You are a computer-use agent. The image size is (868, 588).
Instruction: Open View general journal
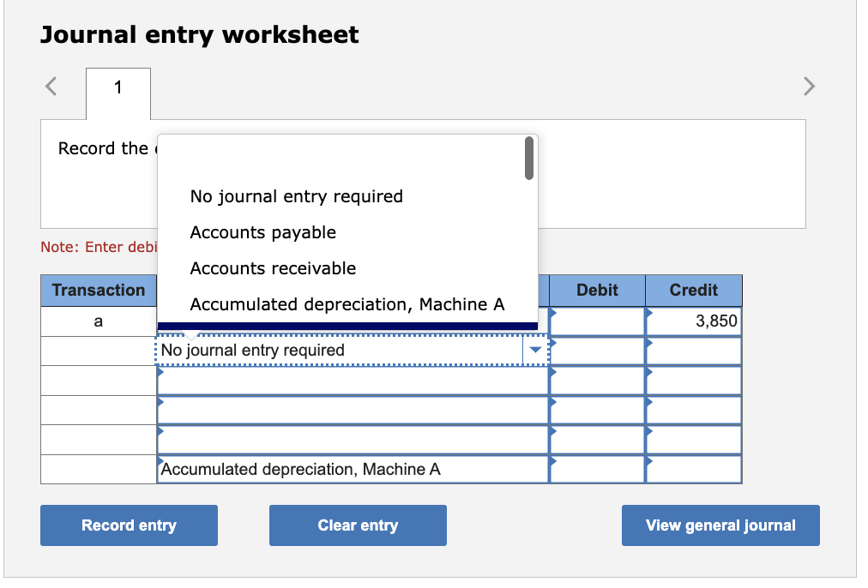click(720, 525)
